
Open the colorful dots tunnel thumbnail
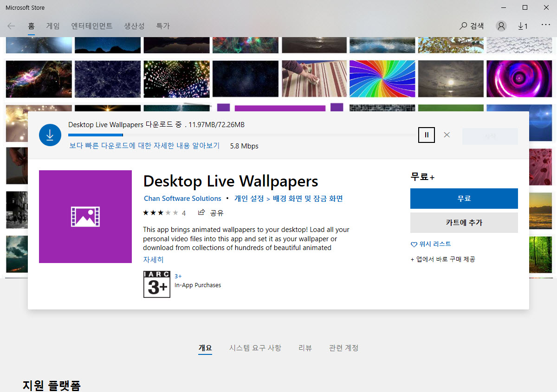[176, 79]
